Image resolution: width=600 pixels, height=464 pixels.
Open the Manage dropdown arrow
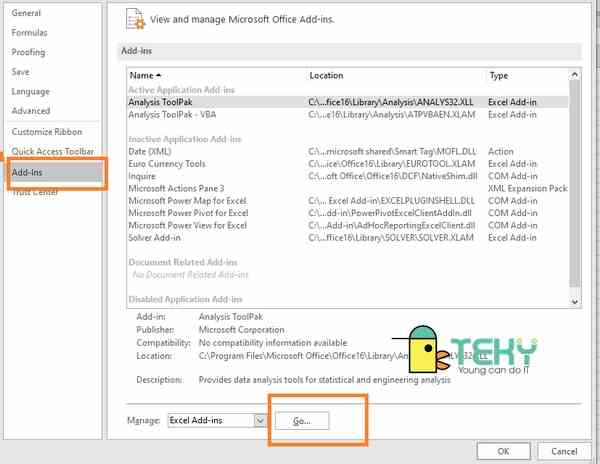[260, 421]
